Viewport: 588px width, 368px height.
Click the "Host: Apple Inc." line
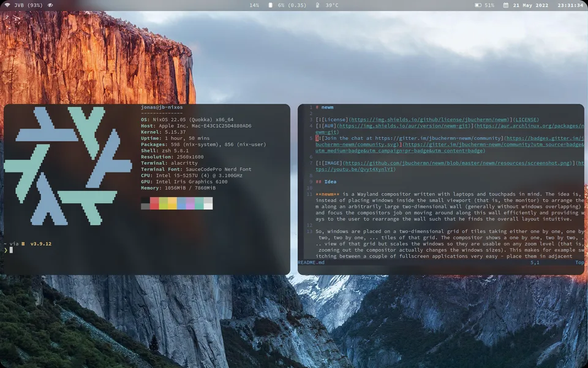(x=196, y=126)
